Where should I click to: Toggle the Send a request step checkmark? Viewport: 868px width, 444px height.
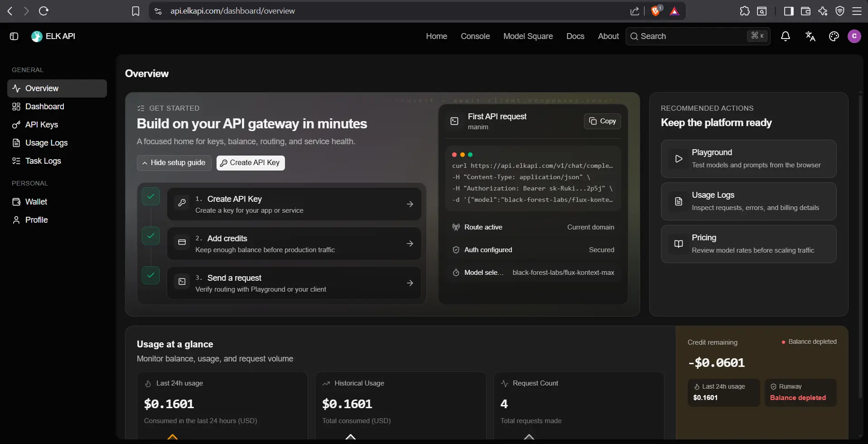tap(151, 275)
